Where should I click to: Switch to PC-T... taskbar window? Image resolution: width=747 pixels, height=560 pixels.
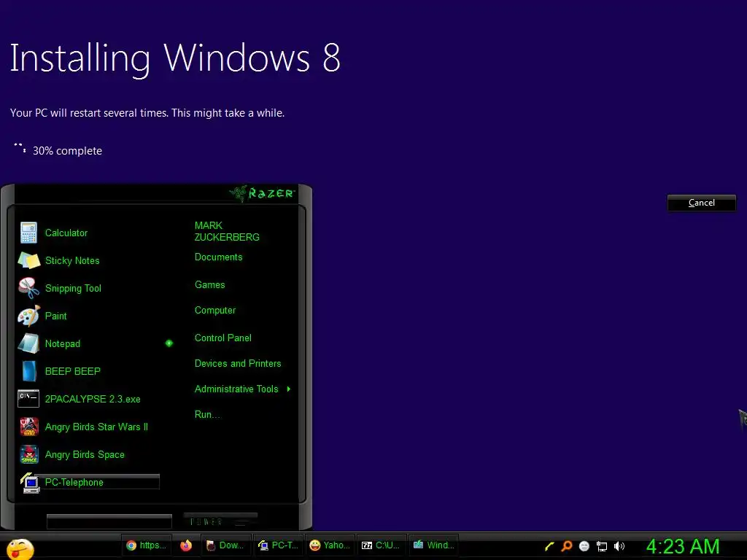coord(278,545)
